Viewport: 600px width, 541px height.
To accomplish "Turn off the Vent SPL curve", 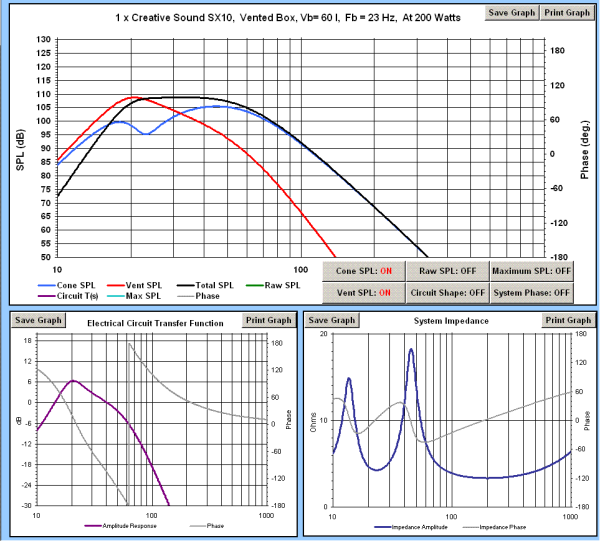I will tap(363, 292).
